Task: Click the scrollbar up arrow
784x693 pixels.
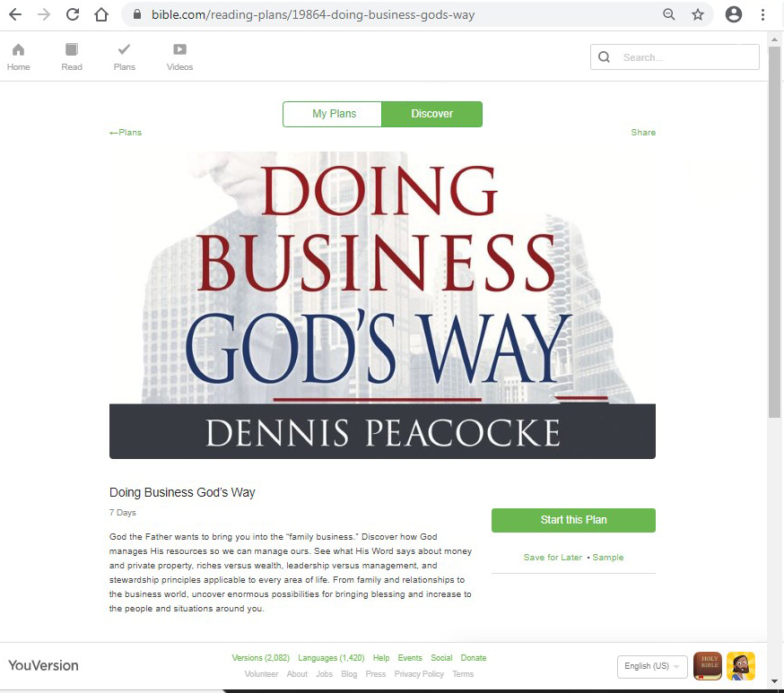Action: point(774,39)
